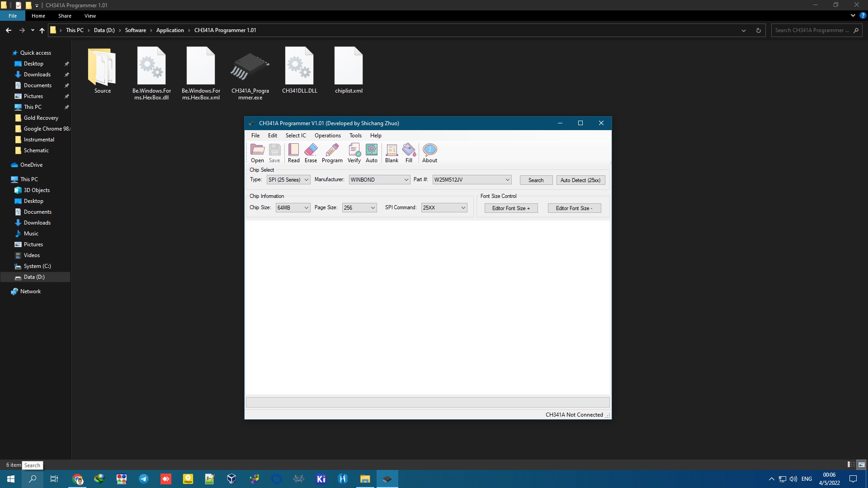Open the programmer's Help menu
868x488 pixels.
click(x=376, y=136)
